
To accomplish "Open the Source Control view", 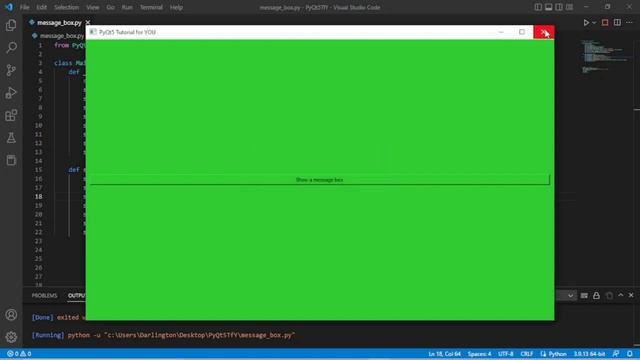I will 11,70.
